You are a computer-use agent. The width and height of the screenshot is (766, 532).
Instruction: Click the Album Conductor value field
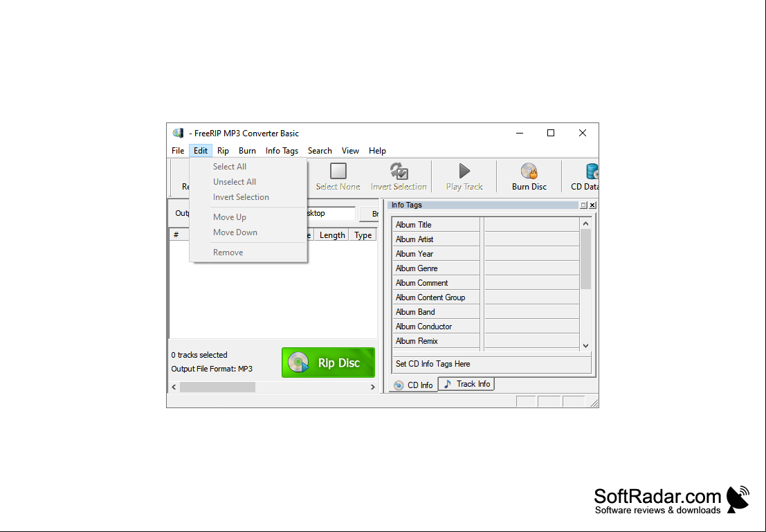[x=532, y=327]
